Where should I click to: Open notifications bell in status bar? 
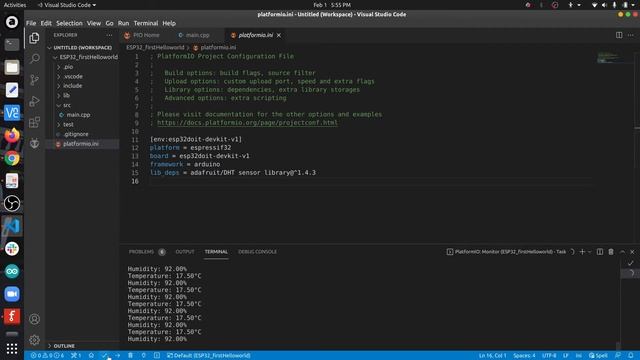click(631, 356)
